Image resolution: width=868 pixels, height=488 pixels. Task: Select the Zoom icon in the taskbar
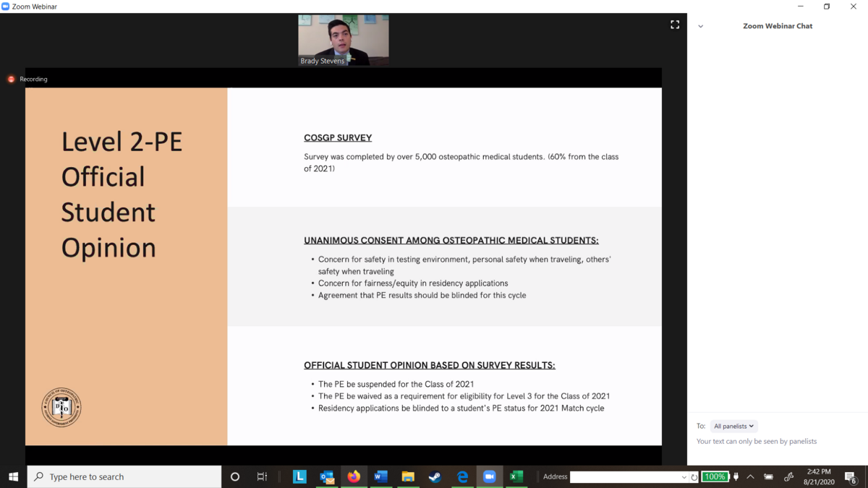pyautogui.click(x=489, y=476)
